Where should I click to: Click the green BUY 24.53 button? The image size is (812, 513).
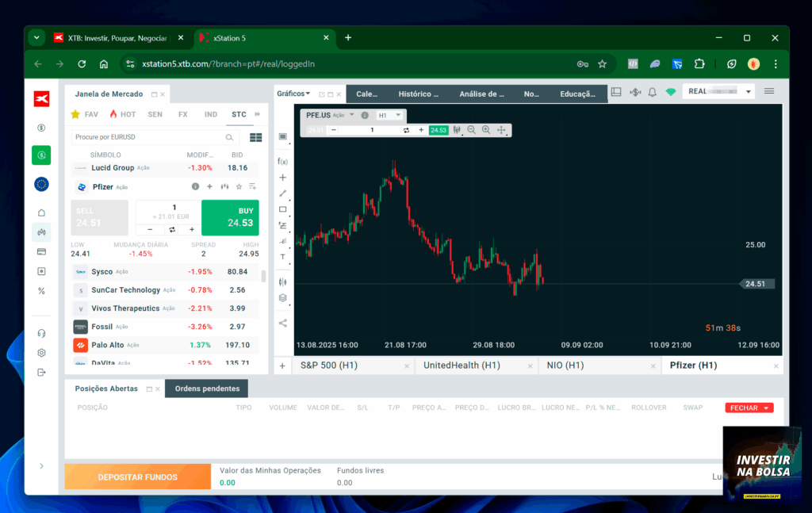[x=230, y=217]
